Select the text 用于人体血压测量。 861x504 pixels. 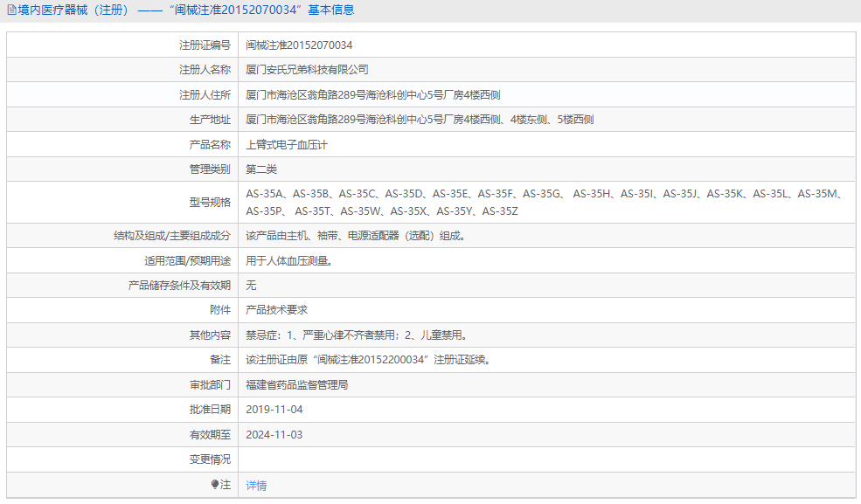[x=289, y=261]
